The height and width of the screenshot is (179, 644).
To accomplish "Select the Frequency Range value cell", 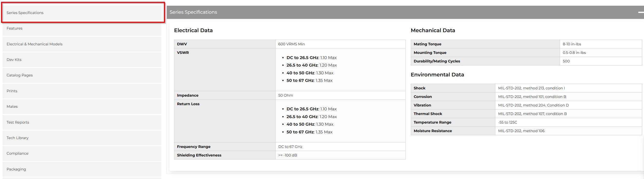I will tap(340, 147).
